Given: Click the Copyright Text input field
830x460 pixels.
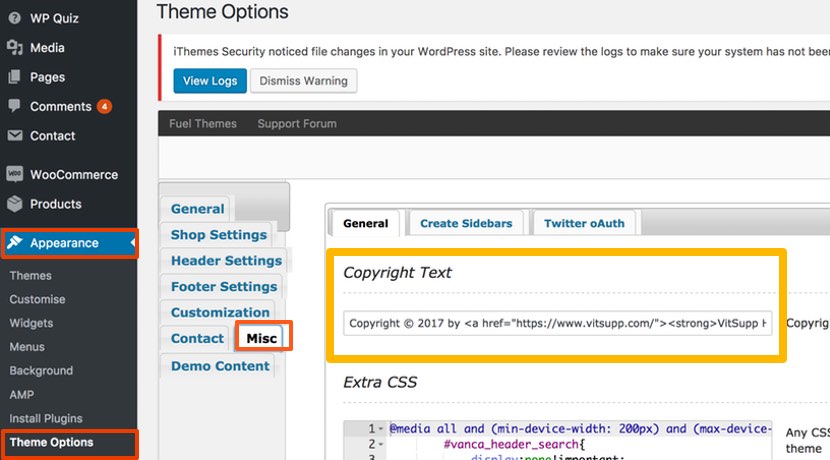Looking at the screenshot, I should 557,323.
